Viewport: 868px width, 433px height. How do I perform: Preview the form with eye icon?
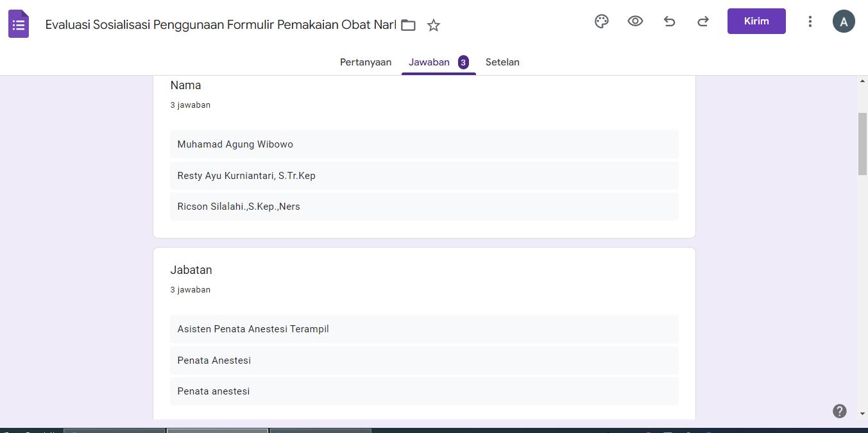tap(635, 21)
